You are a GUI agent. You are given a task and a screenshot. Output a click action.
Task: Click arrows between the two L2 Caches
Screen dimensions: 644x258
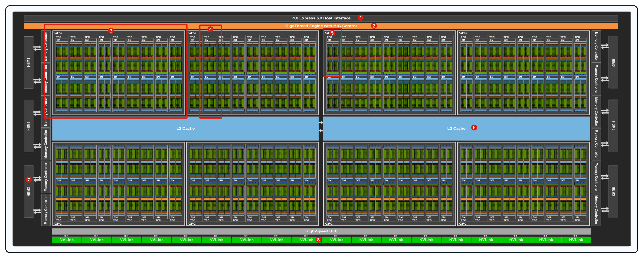(321, 127)
